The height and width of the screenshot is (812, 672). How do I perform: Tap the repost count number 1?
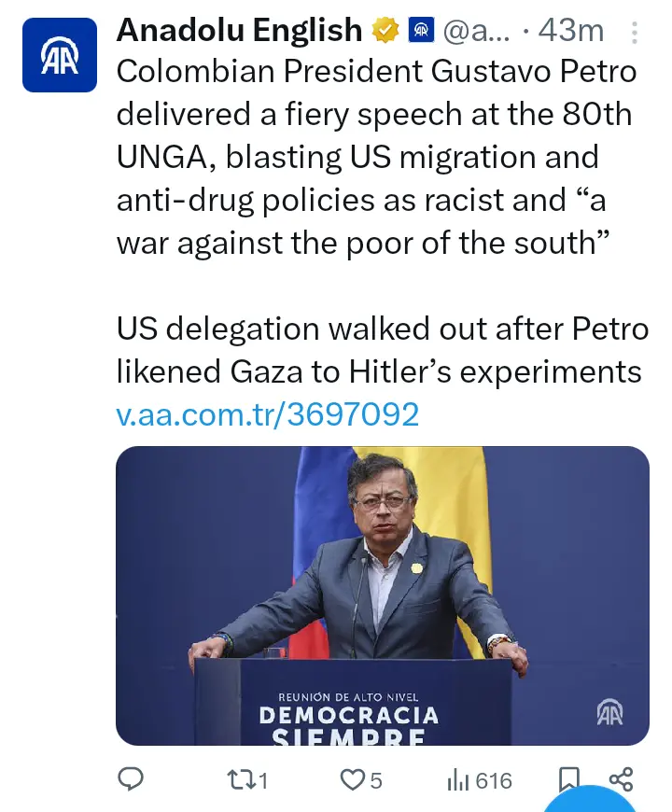pos(262,780)
